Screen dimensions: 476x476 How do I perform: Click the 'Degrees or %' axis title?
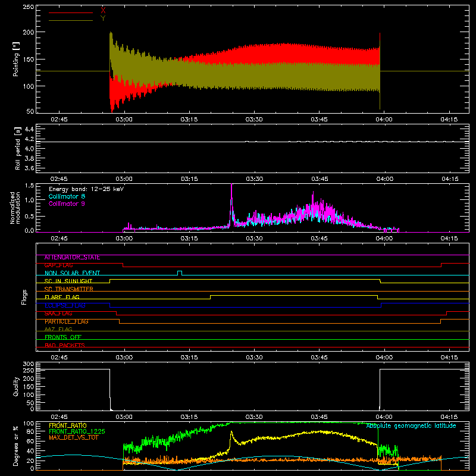(16, 446)
